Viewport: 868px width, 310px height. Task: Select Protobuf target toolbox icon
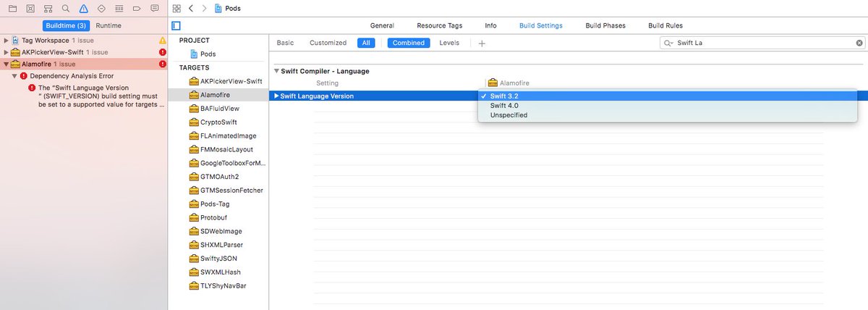194,217
